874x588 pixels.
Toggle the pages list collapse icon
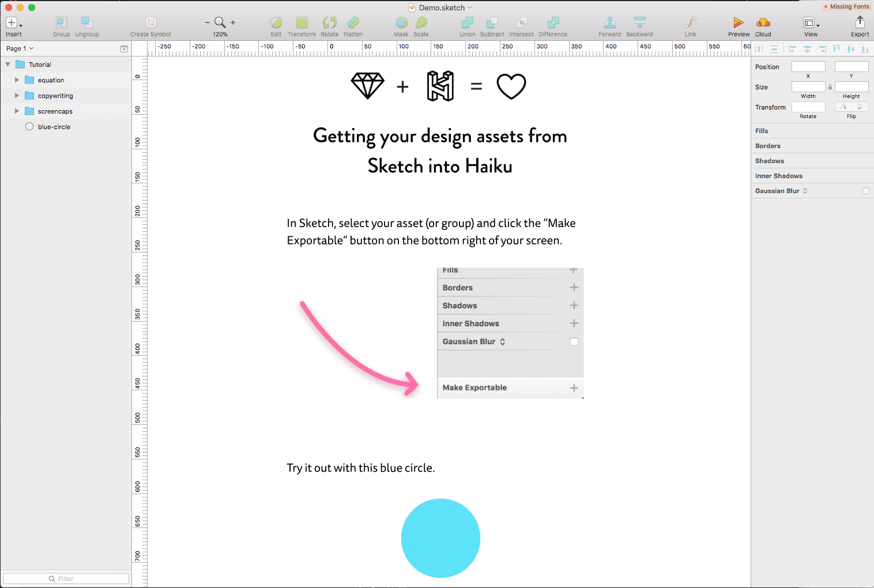(124, 49)
